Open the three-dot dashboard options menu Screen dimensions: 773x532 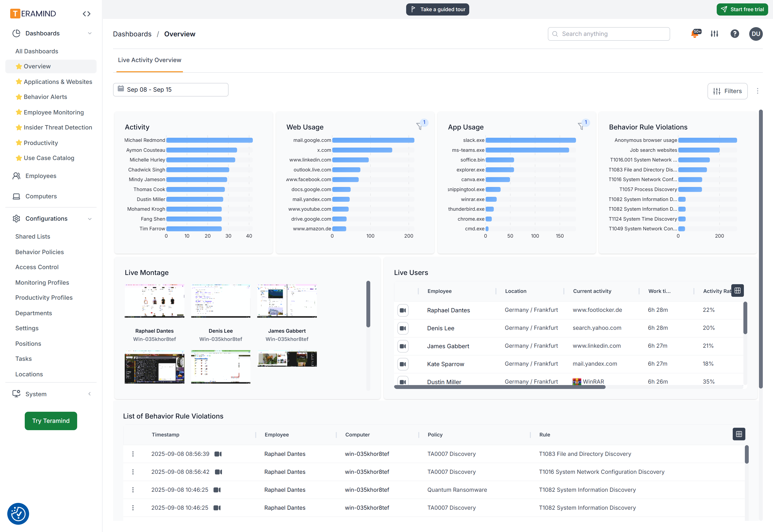757,91
